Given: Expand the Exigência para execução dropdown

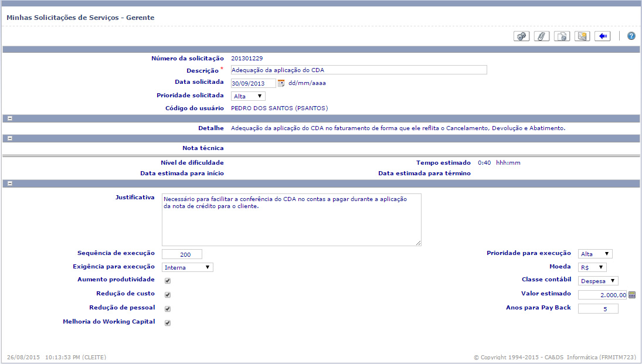Looking at the screenshot, I should pos(188,267).
